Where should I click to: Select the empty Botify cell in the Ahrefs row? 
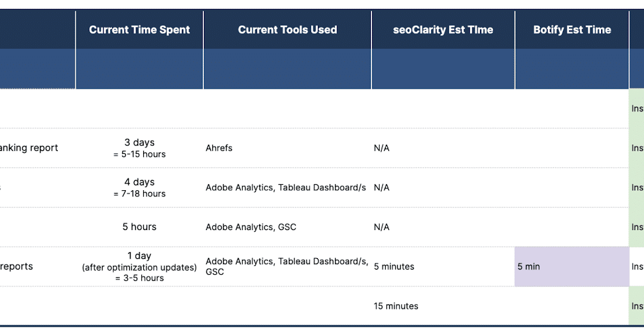coord(571,148)
